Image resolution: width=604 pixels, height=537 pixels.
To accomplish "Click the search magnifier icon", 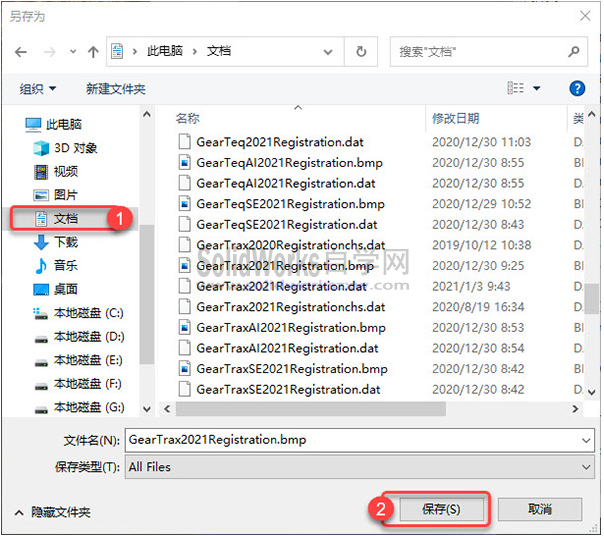I will [574, 51].
